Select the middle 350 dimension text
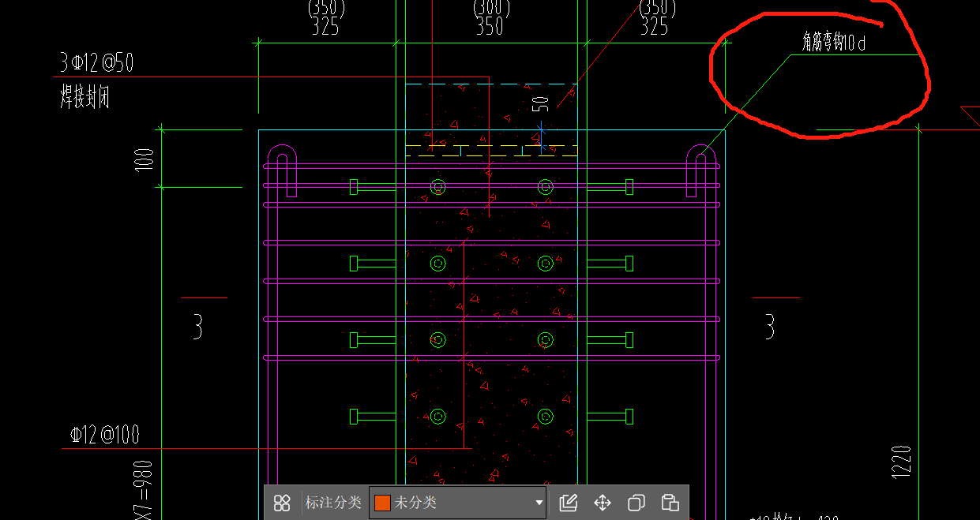 [490, 26]
